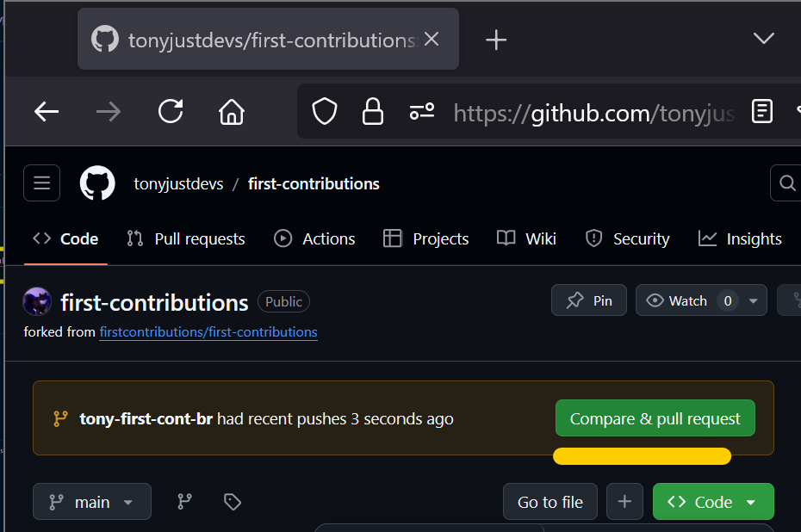This screenshot has height=532, width=801.
Task: Expand the Watch notifications dropdown arrow
Action: 753,300
